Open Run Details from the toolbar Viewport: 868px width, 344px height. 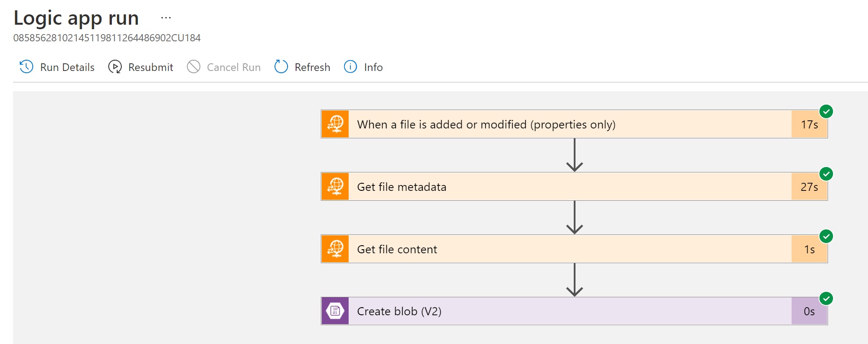click(x=67, y=67)
